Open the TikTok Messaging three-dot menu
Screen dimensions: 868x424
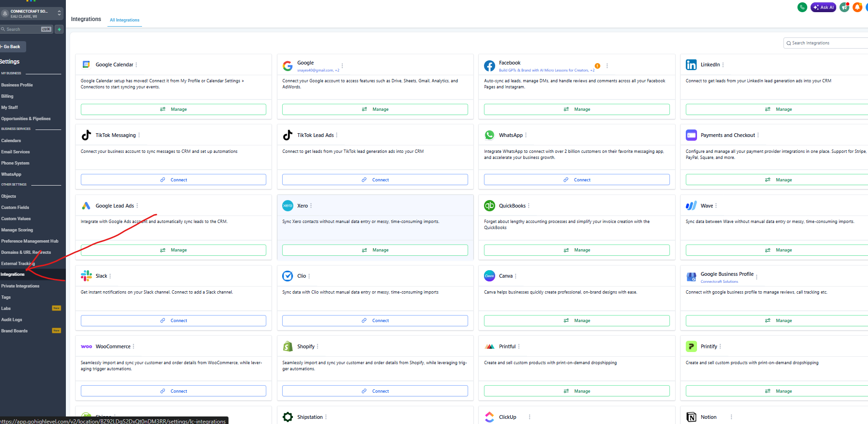[x=139, y=135]
